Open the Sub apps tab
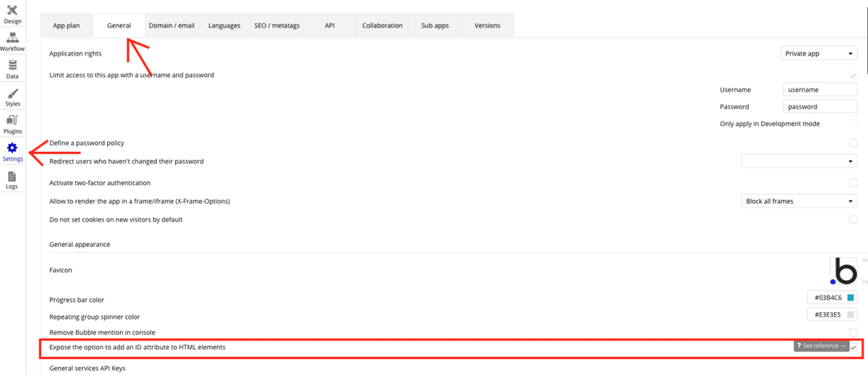The image size is (868, 375). coord(435,25)
